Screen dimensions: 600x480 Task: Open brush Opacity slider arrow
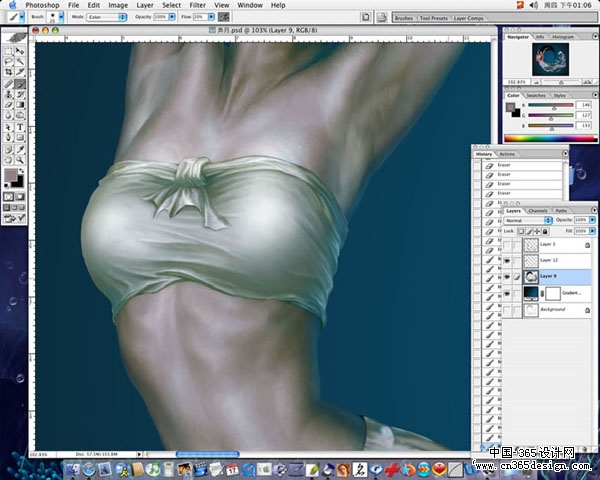tap(172, 17)
